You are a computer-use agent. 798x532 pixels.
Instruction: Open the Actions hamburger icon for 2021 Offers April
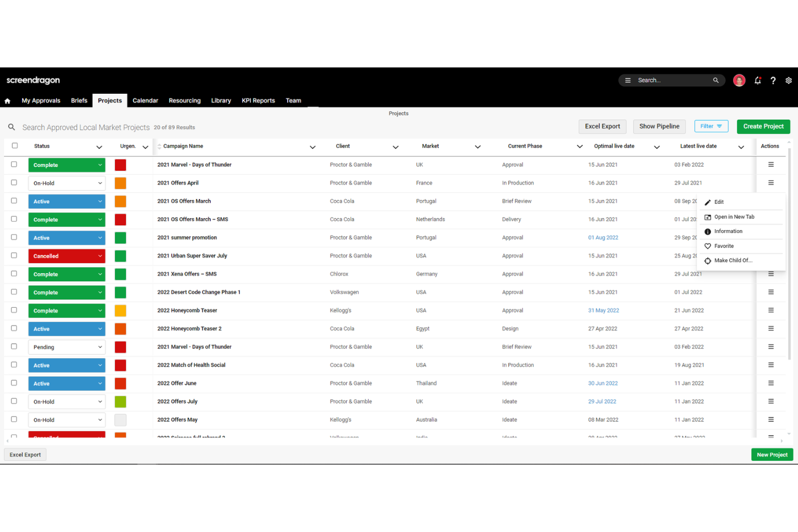(771, 183)
